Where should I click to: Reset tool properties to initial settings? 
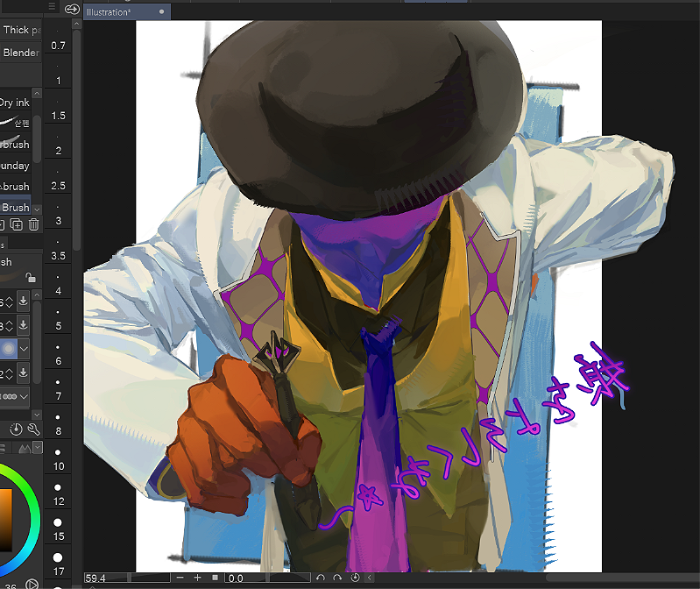pos(16,429)
